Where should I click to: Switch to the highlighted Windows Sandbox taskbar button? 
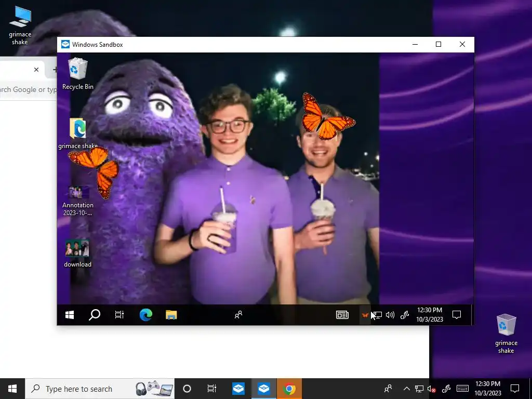pos(263,389)
